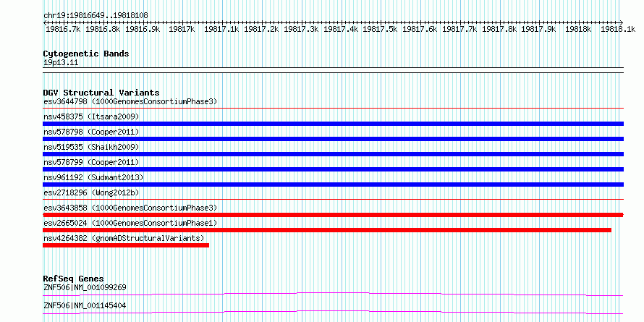Click the chr19:19816649..19818108 coordinate label
644x322 pixels.
click(x=96, y=16)
